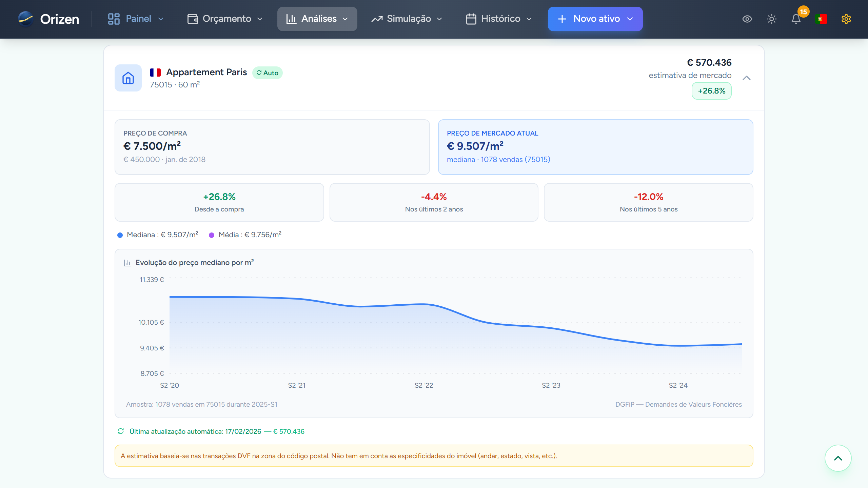This screenshot has width=868, height=488.
Task: Click the S2 '22 point on chart
Action: click(x=424, y=304)
